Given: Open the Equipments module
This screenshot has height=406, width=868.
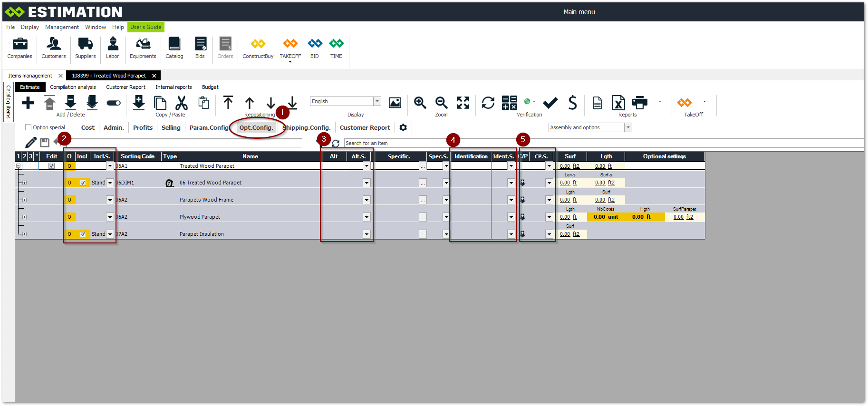Looking at the screenshot, I should point(143,44).
